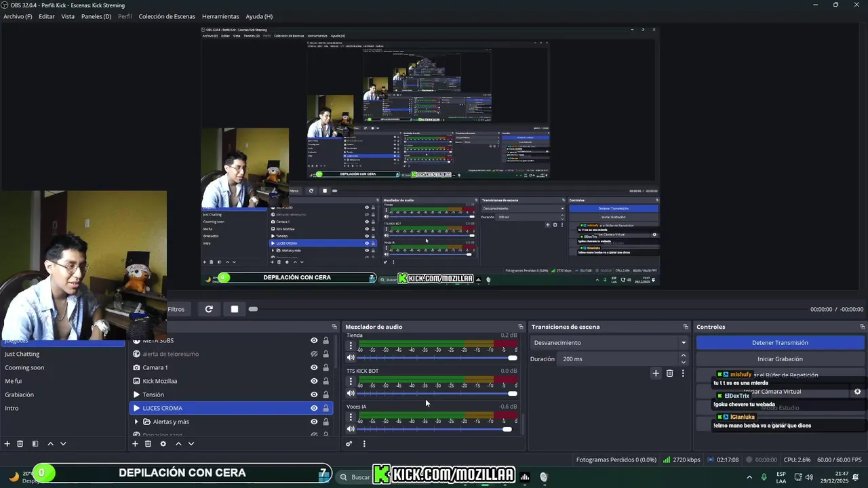Open scene filters icon in scenes toolbar

35,444
